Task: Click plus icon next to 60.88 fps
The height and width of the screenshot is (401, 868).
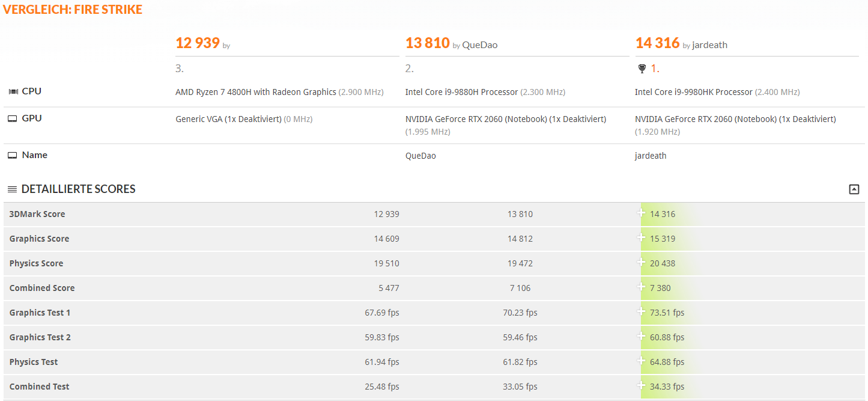Action: 642,337
